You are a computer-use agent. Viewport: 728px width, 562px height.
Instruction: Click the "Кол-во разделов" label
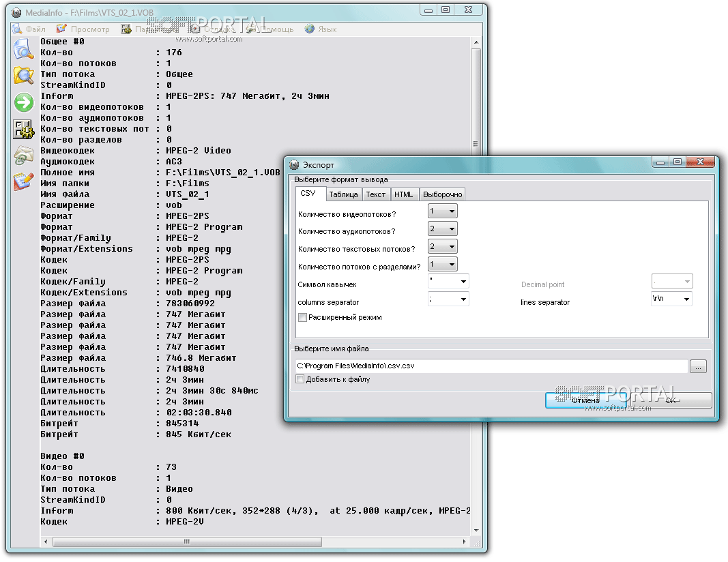pyautogui.click(x=81, y=140)
